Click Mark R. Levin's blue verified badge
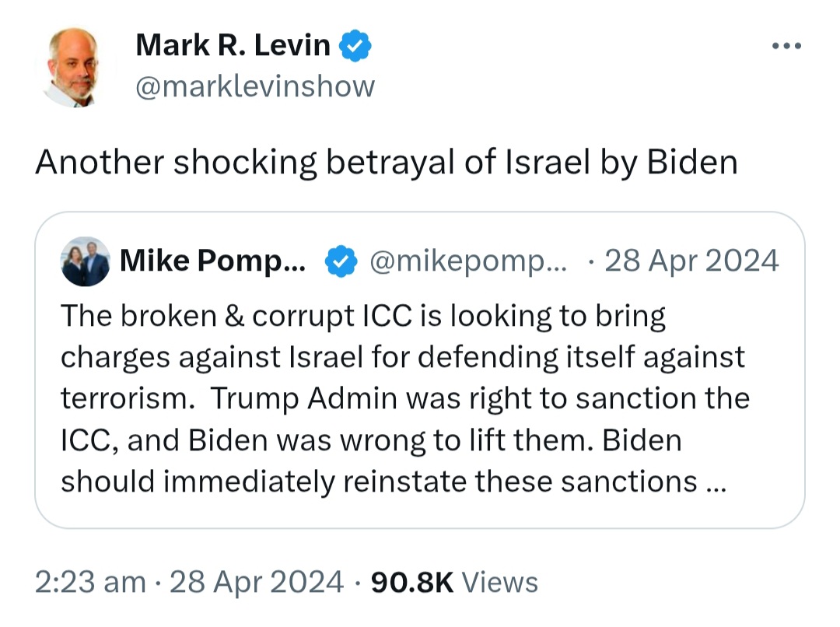 pos(355,46)
